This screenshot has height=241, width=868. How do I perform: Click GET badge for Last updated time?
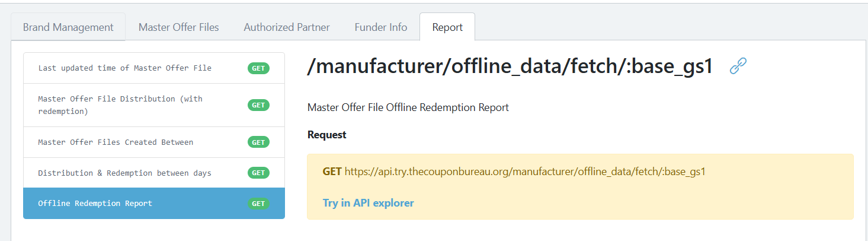point(258,68)
